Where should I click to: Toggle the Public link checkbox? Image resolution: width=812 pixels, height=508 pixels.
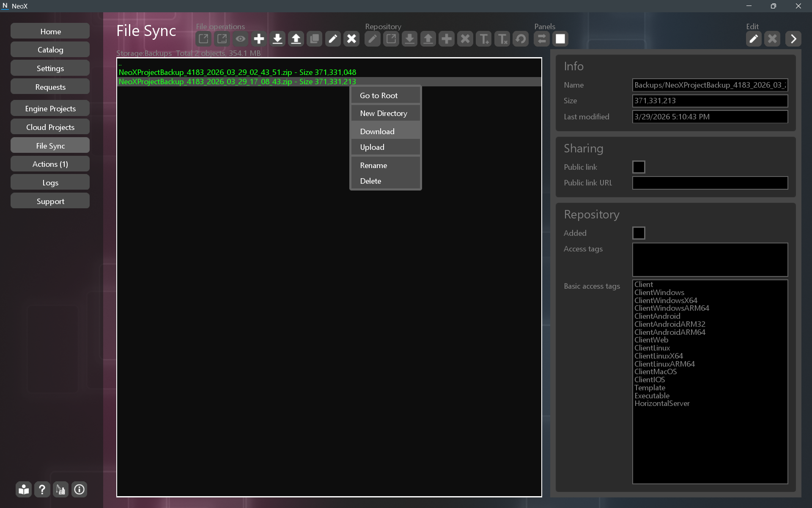click(x=639, y=167)
